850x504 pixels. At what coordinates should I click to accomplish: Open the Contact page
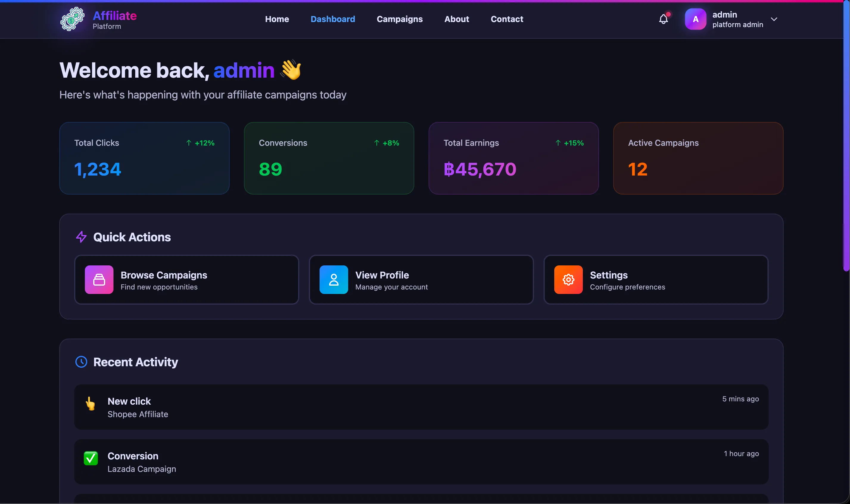(507, 19)
